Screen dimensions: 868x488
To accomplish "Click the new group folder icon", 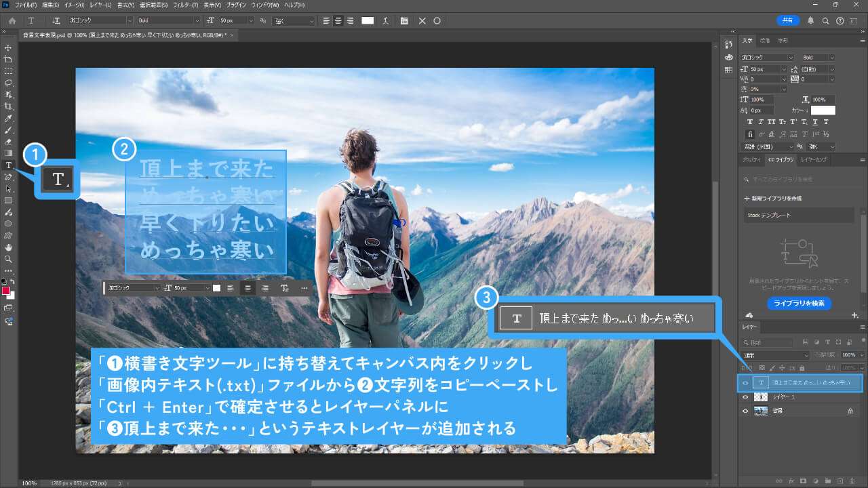I will 829,481.
